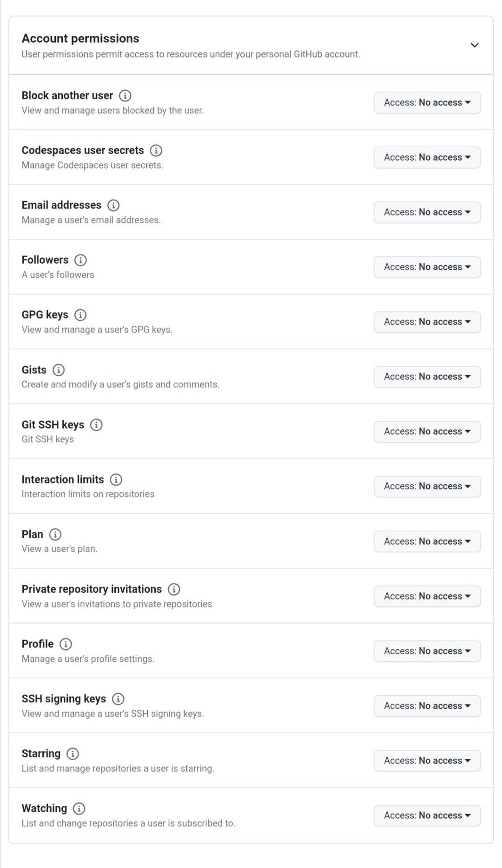The height and width of the screenshot is (868, 502).
Task: Change access level for Starring
Action: (427, 761)
